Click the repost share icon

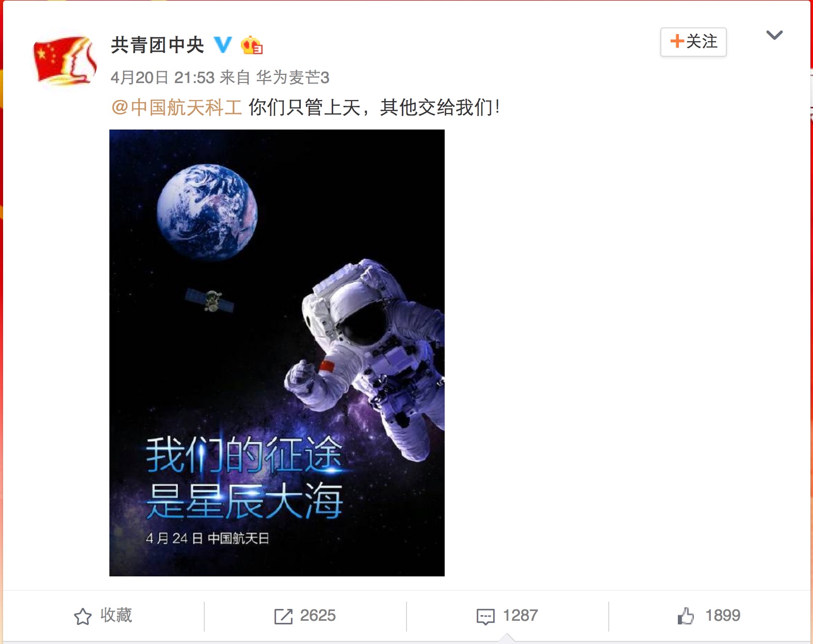(x=283, y=616)
